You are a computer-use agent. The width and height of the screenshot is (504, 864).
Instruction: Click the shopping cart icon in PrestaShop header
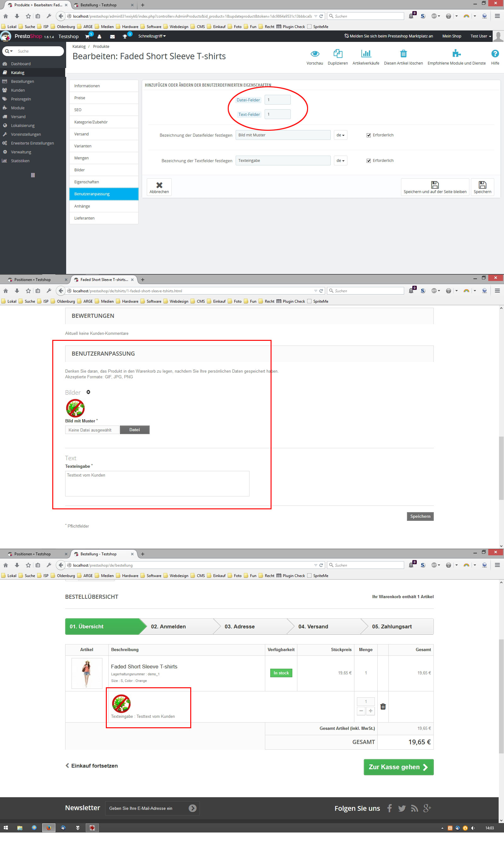click(87, 36)
